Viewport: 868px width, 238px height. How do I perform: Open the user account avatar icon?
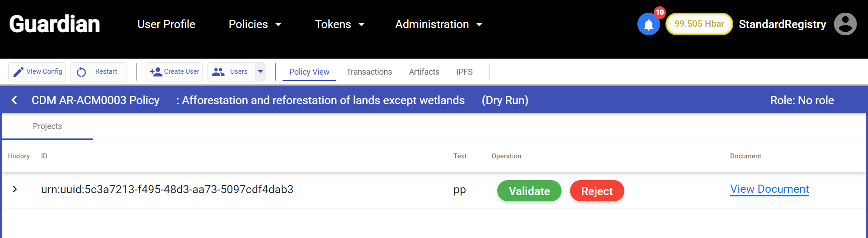tap(845, 24)
